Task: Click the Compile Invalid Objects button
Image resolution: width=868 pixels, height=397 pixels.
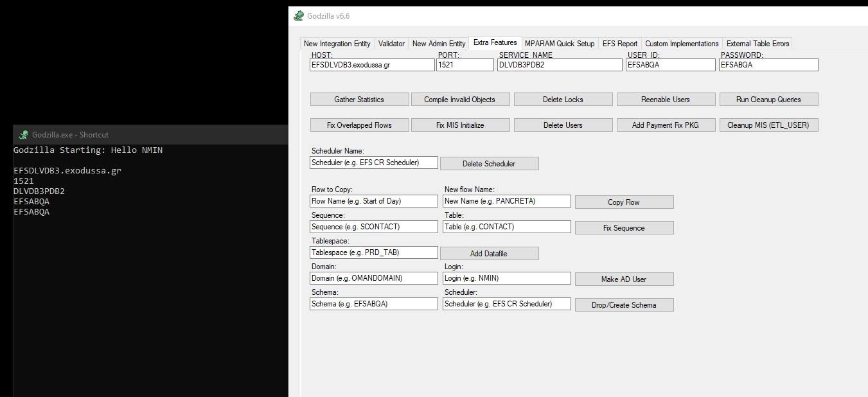Action: click(x=459, y=100)
